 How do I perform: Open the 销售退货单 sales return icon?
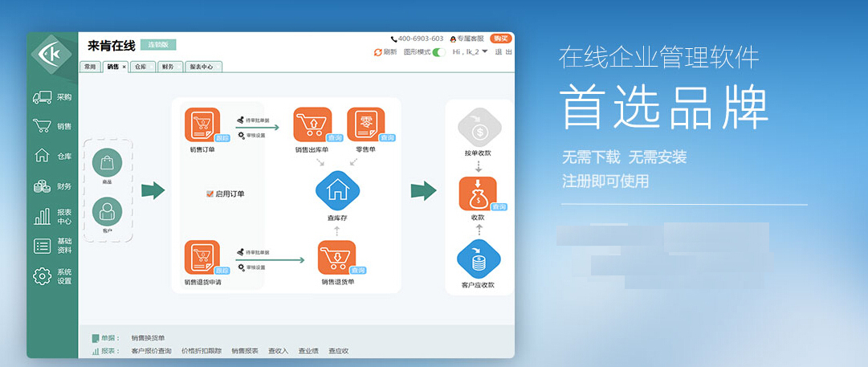pos(336,258)
